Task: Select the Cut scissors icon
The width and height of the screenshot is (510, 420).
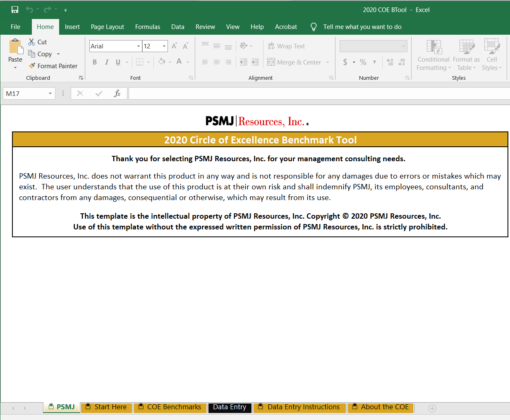Action: click(x=31, y=42)
